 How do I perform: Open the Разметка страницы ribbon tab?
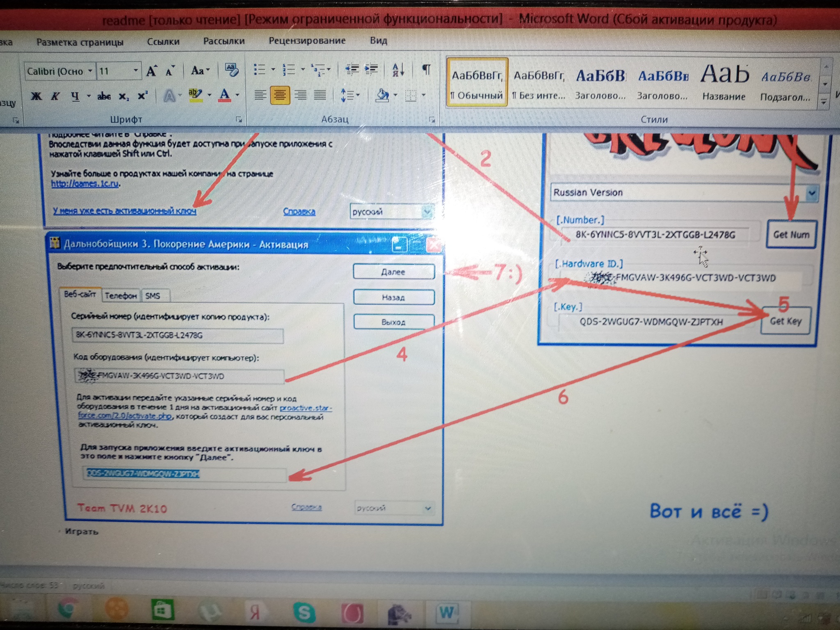[x=80, y=43]
